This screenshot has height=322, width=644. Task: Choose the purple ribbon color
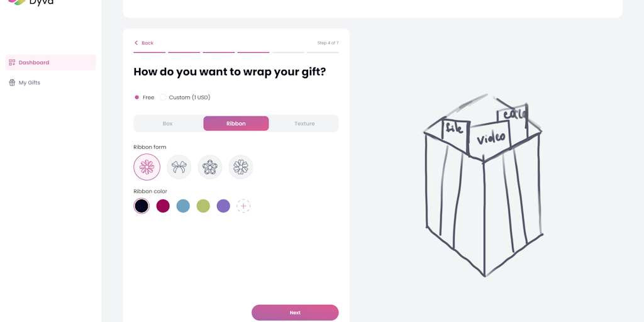(x=223, y=206)
